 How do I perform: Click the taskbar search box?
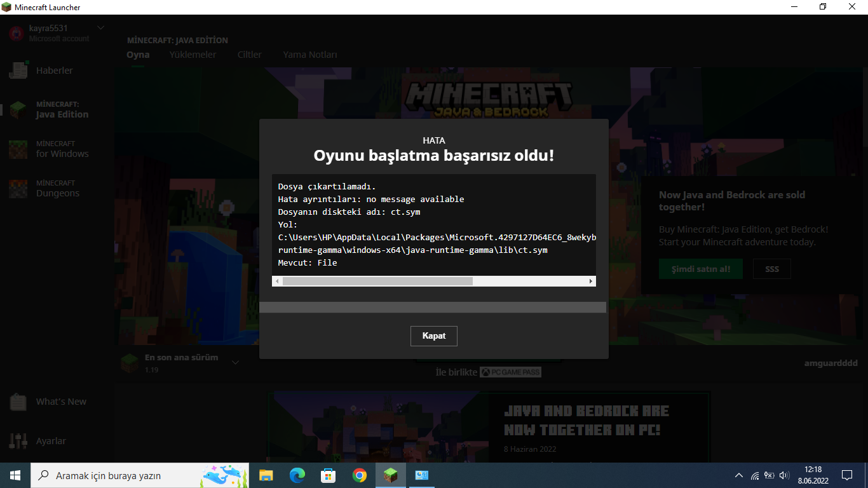(140, 475)
